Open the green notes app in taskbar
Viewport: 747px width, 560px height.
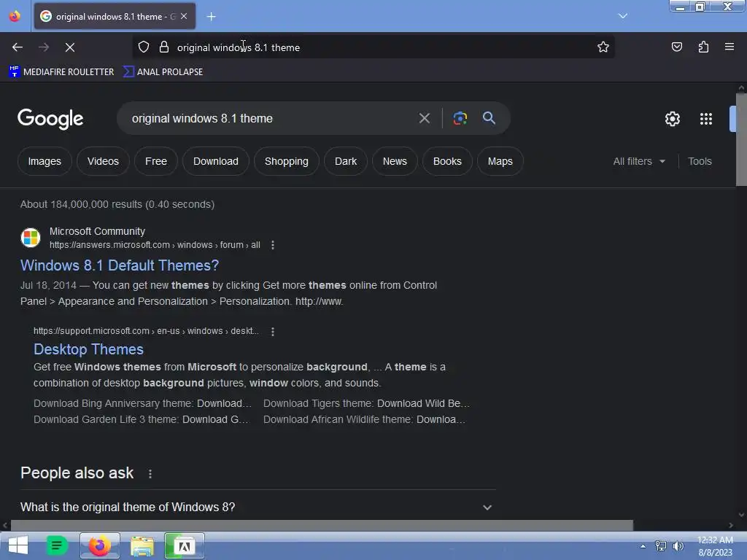57,545
